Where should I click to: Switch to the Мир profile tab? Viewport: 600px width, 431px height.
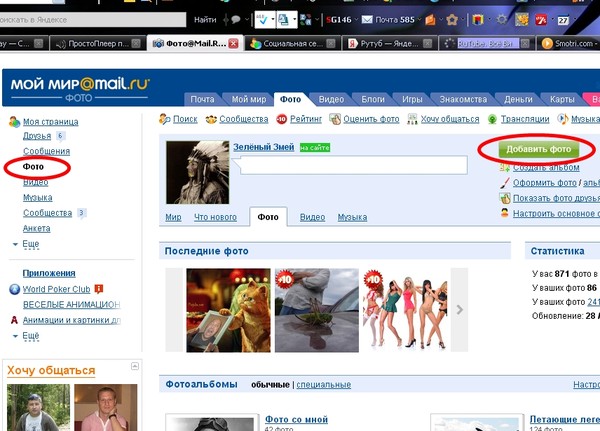pos(173,217)
